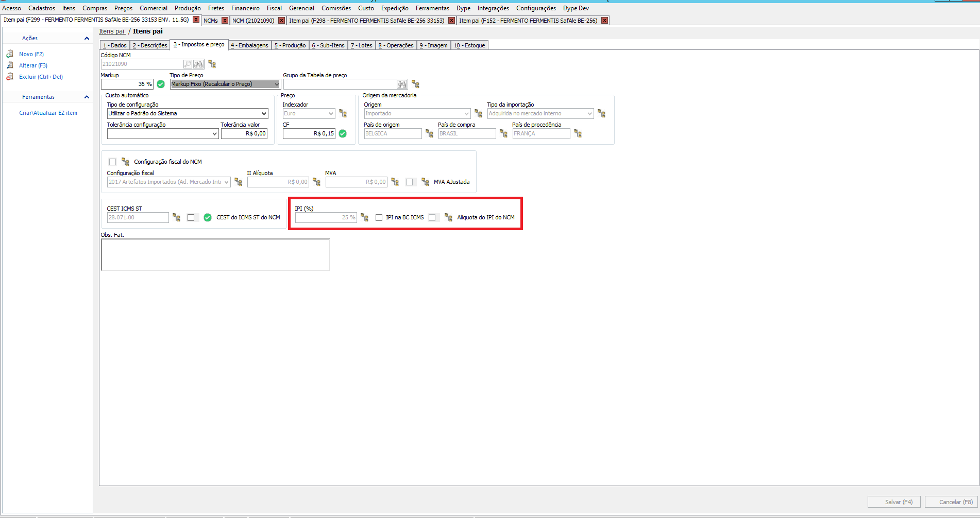
Task: Click tree icon beside Tipo da importação
Action: pyautogui.click(x=601, y=114)
